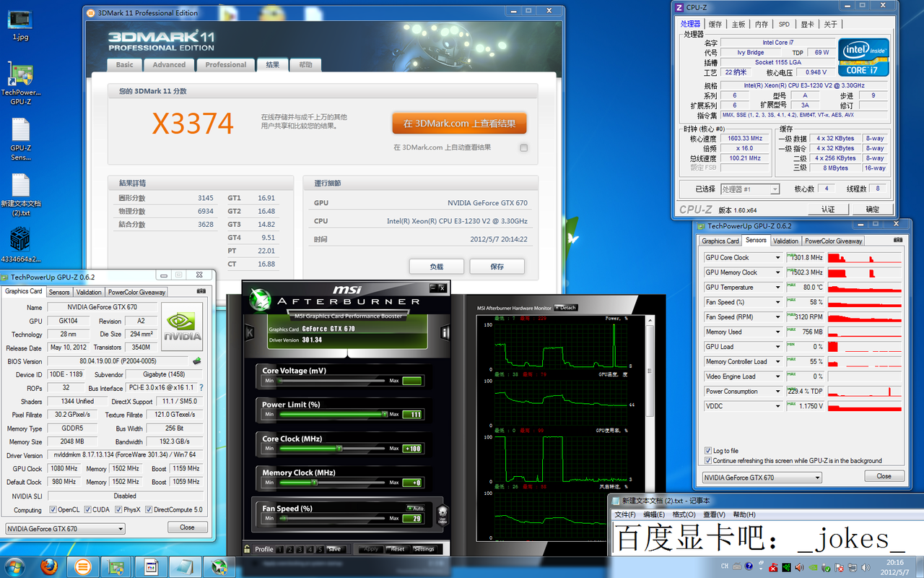The height and width of the screenshot is (578, 924).
Task: Open the GPU selector dropdown in GPU-Z Sensors
Action: pos(762,478)
